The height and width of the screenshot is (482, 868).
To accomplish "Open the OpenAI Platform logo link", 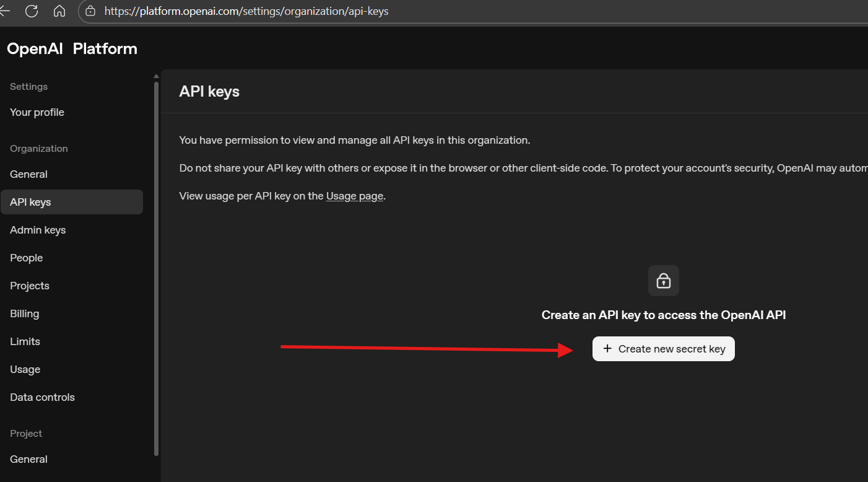I will [72, 49].
